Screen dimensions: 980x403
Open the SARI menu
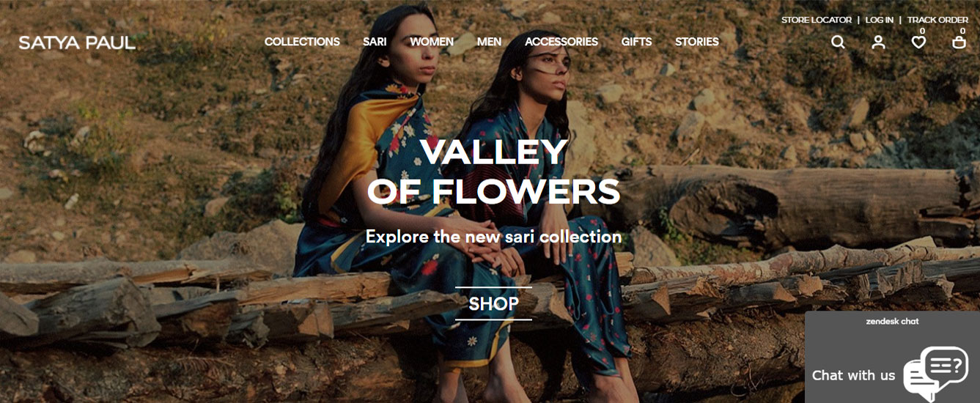(x=375, y=42)
